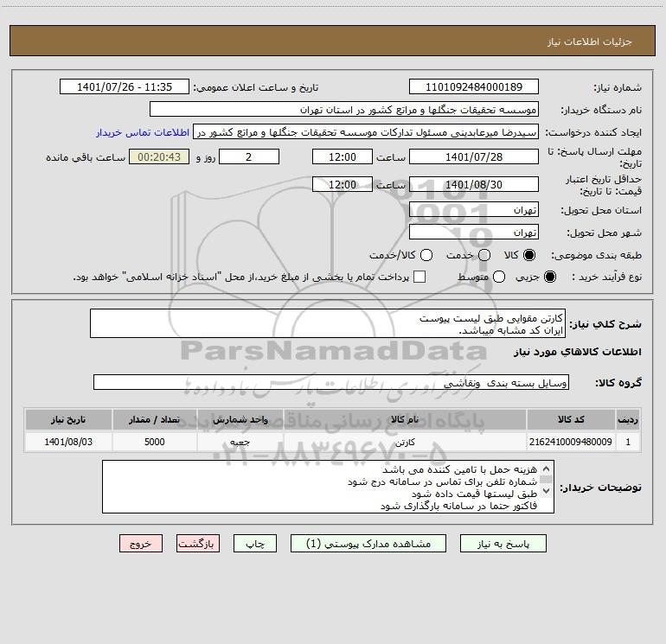This screenshot has width=666, height=644.
Task: Select the متوسط purchase type radio
Action: pos(499,277)
